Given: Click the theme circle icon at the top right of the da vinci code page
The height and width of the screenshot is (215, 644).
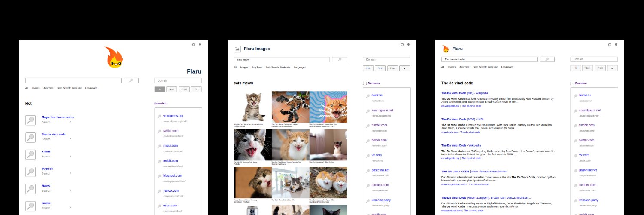Looking at the screenshot, I should [x=610, y=44].
